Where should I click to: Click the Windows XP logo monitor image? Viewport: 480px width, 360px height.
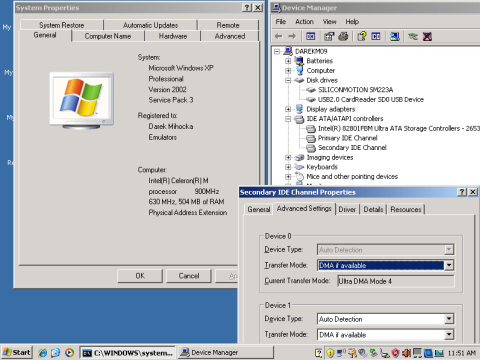[82, 101]
